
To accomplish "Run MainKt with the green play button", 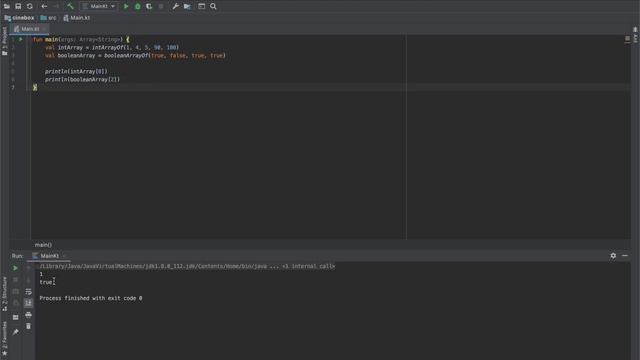I will [126, 6].
